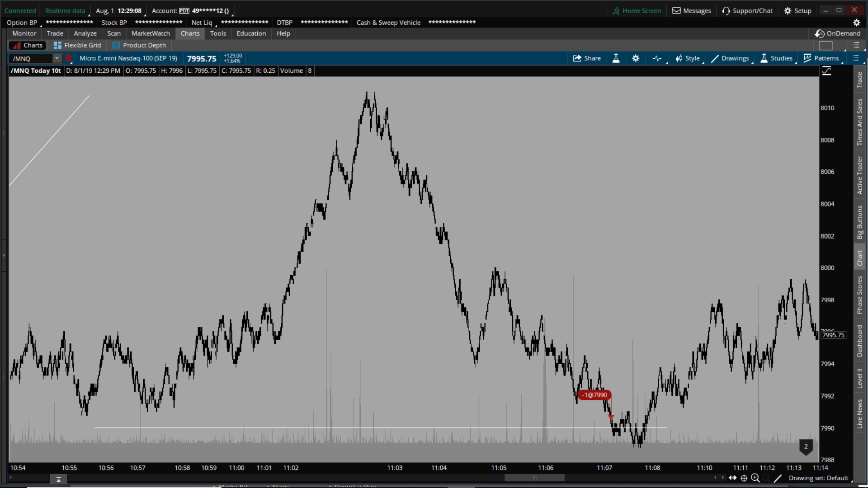The image size is (868, 488).
Task: Open the Studies menu
Action: click(776, 58)
